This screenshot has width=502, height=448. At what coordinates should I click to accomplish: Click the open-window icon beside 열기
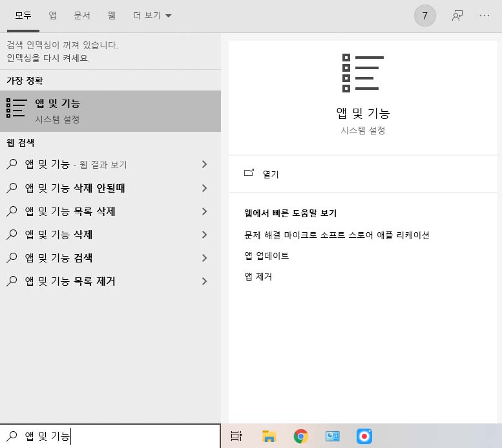tap(249, 173)
